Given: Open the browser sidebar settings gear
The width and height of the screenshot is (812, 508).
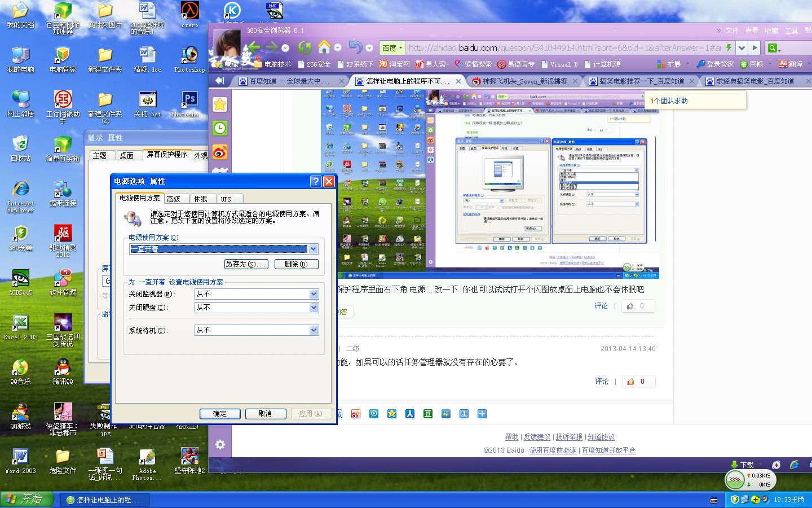Looking at the screenshot, I should 220,445.
